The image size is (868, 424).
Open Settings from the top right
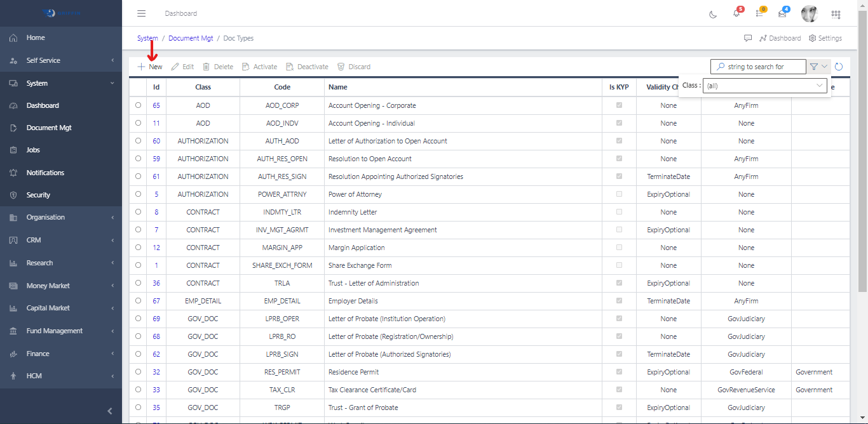[825, 38]
